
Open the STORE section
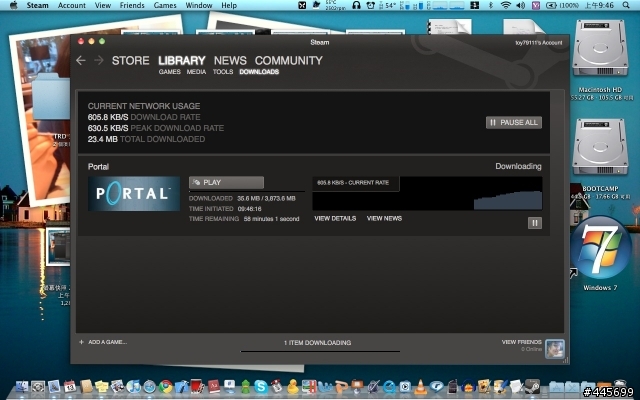(131, 60)
